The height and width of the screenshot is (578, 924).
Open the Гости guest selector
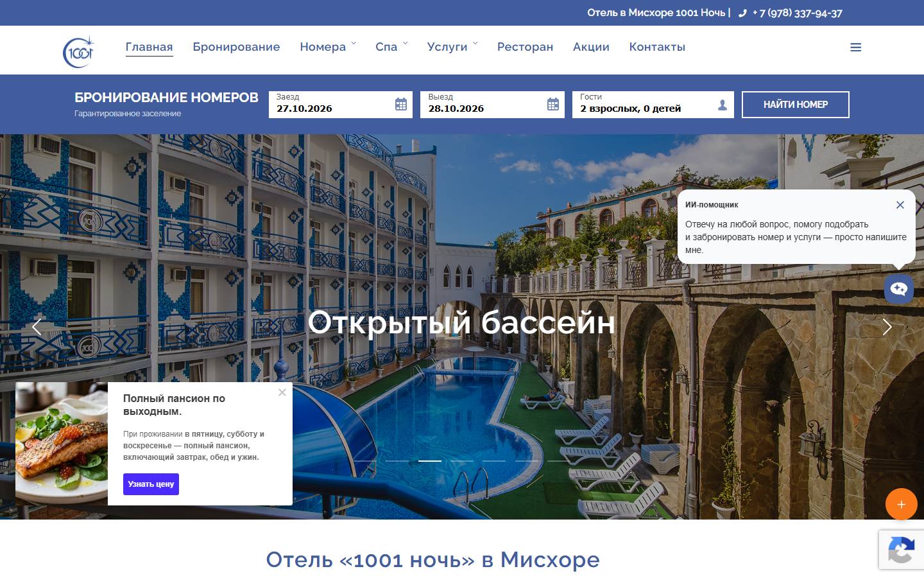pos(653,105)
